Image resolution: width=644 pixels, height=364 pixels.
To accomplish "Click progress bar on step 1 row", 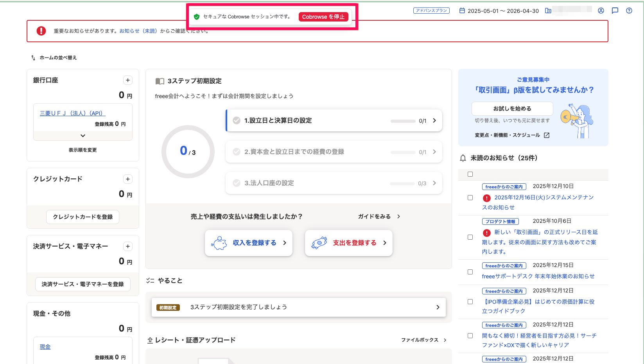I will (403, 121).
